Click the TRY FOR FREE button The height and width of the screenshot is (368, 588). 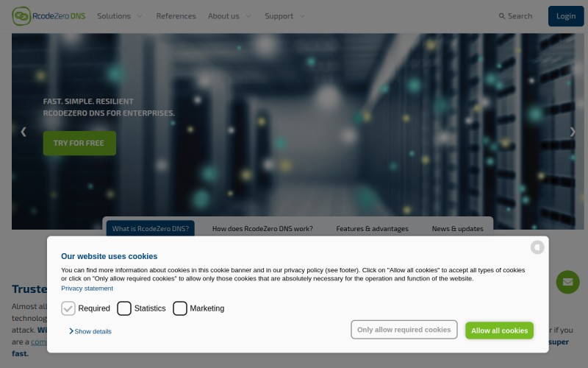[79, 143]
